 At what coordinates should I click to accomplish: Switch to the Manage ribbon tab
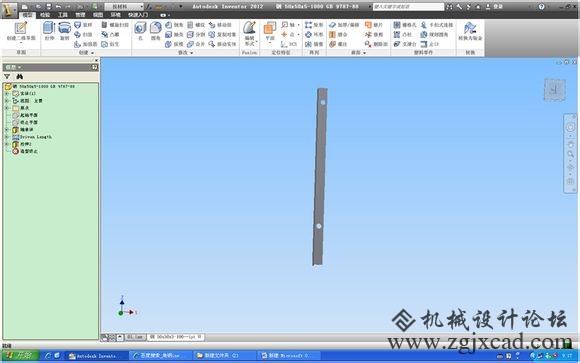[80, 15]
